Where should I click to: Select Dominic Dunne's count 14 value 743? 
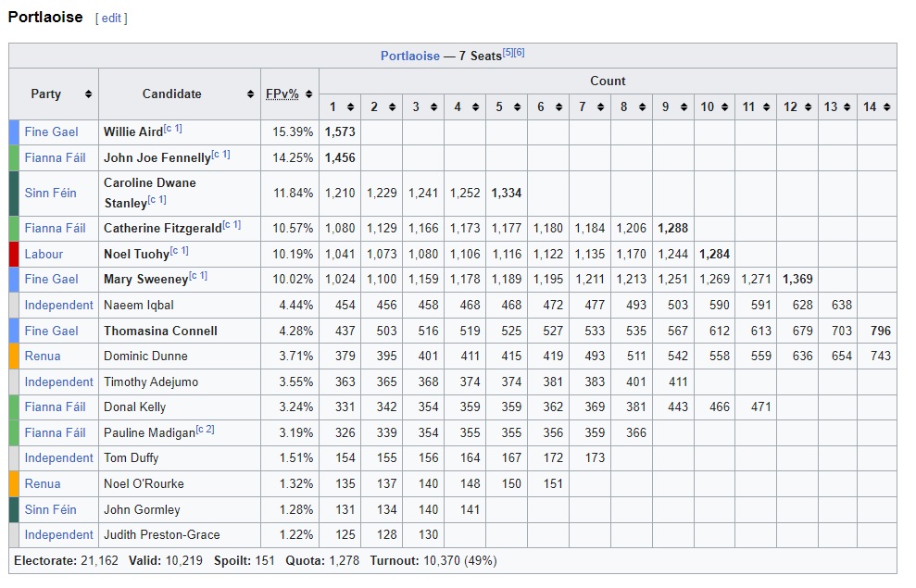(881, 356)
